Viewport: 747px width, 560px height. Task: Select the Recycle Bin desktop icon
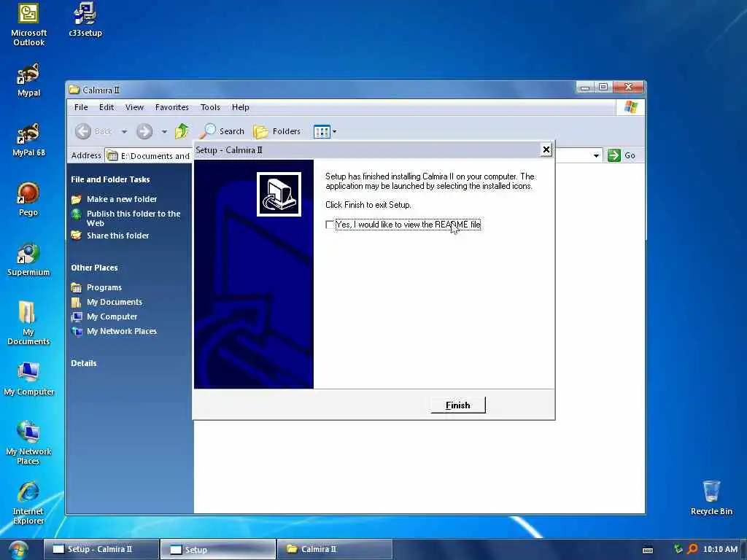[x=711, y=497]
